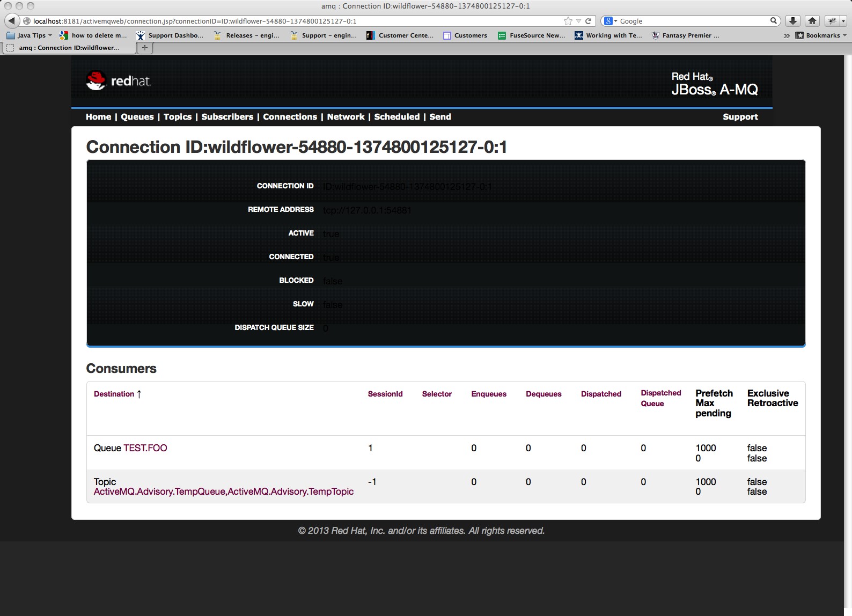The height and width of the screenshot is (616, 852).
Task: Open the Customers bookmark
Action: pos(465,35)
